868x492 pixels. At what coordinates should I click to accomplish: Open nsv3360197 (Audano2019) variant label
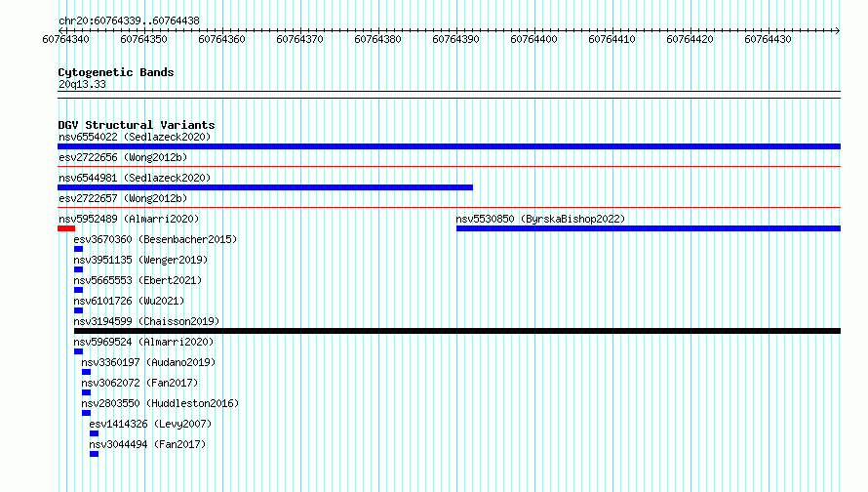pyautogui.click(x=148, y=362)
